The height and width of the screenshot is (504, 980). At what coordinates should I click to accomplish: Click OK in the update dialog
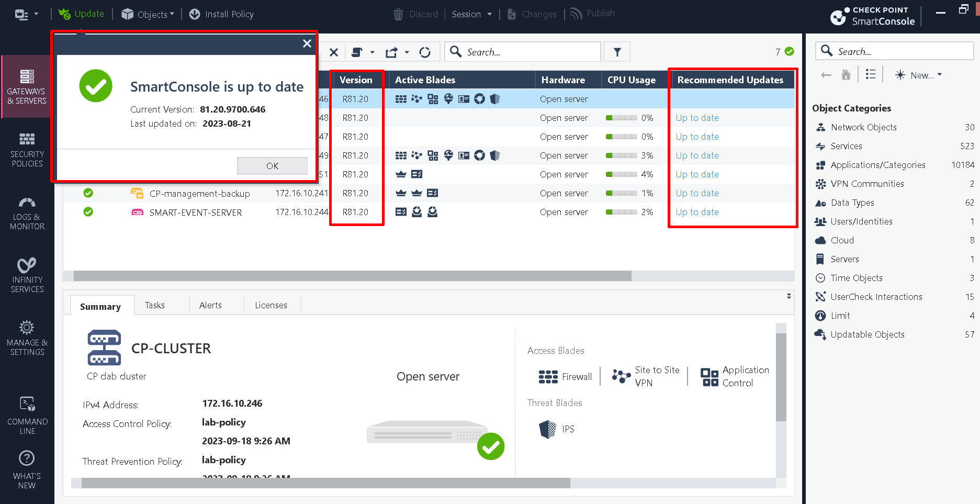click(272, 166)
